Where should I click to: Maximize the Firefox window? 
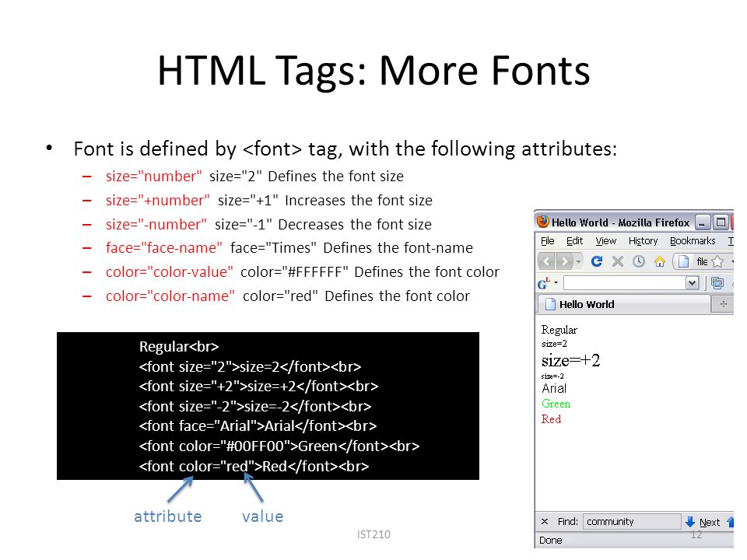[721, 222]
